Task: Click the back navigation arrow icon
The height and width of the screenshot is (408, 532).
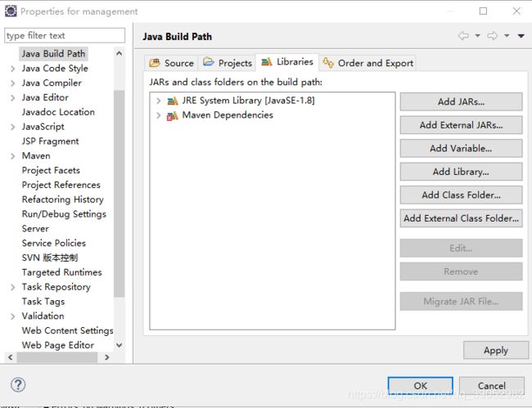Action: point(463,36)
